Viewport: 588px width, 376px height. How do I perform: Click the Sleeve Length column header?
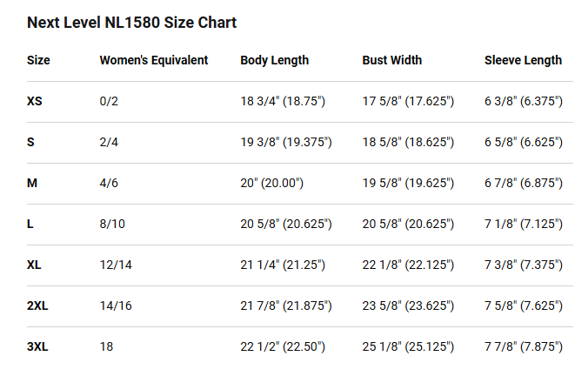point(523,60)
